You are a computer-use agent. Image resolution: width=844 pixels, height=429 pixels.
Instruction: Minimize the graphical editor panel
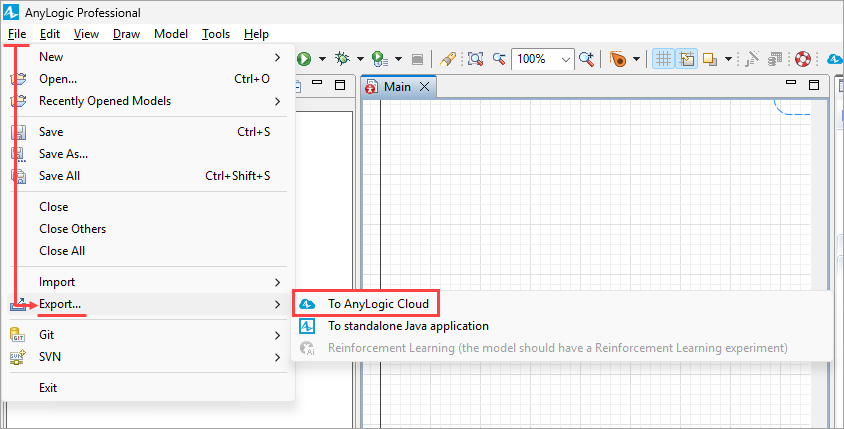point(791,83)
